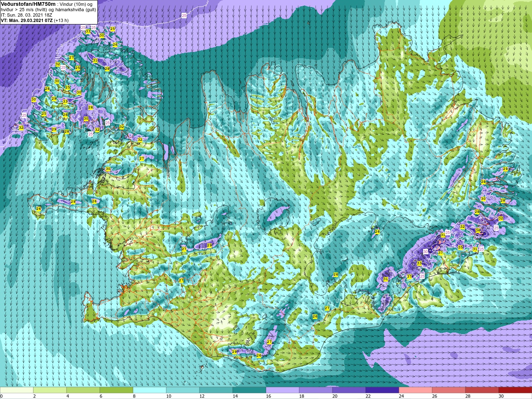The image size is (532, 399).
Task: Click the 28–30 m/s red legend swatch
Action: [x=482, y=390]
